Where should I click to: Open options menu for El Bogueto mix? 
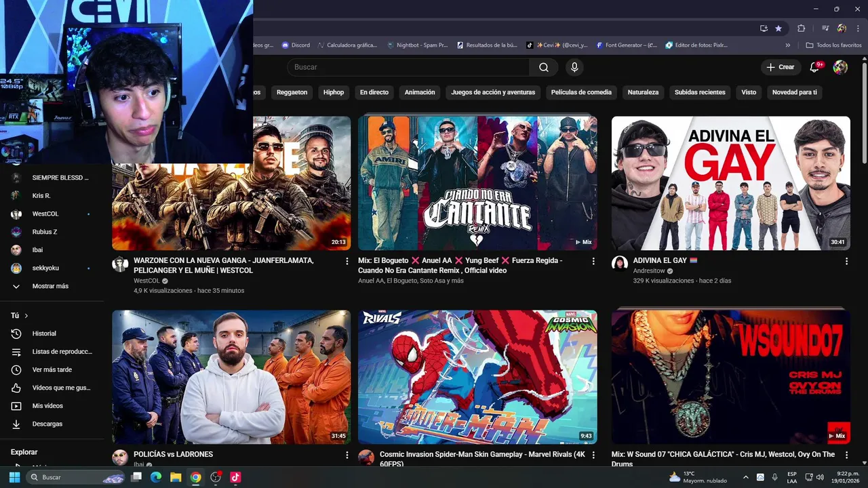click(x=593, y=261)
